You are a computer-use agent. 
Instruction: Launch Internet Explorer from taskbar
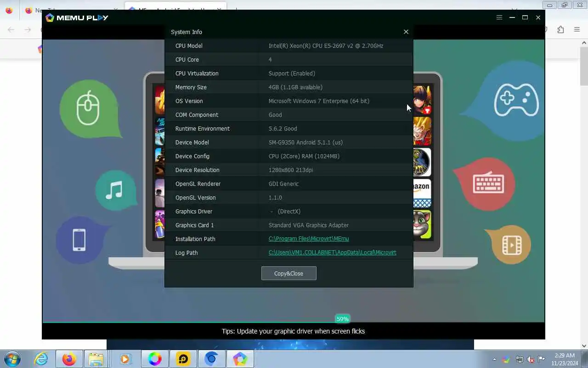pyautogui.click(x=41, y=359)
